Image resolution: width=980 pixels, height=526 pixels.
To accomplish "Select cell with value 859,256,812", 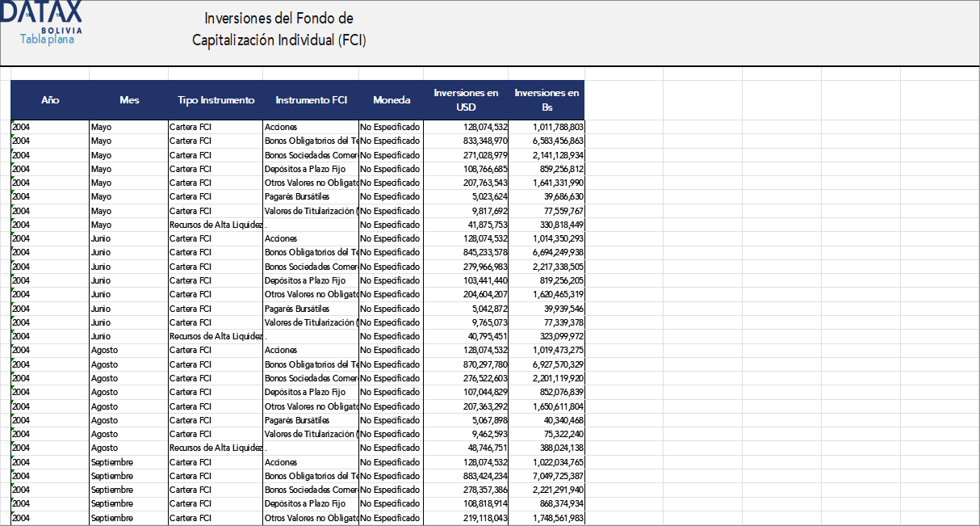I will click(x=547, y=169).
